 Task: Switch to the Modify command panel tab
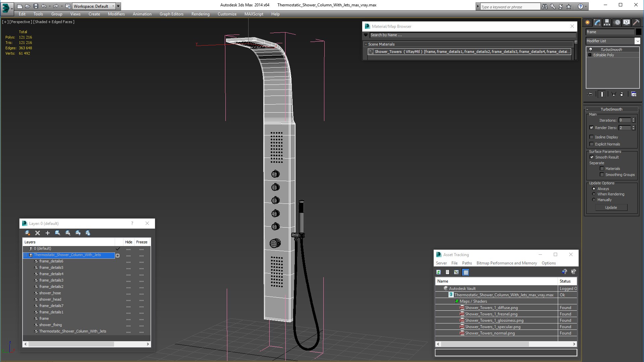tap(597, 22)
